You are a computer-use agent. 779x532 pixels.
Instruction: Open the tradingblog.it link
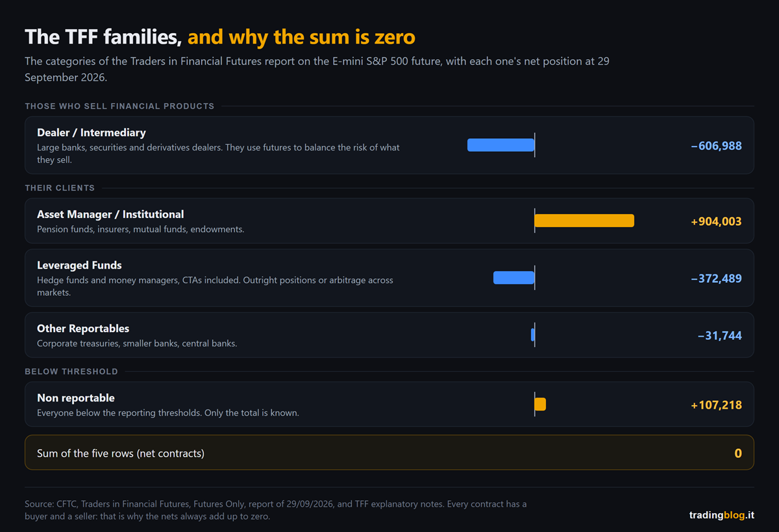click(x=722, y=514)
